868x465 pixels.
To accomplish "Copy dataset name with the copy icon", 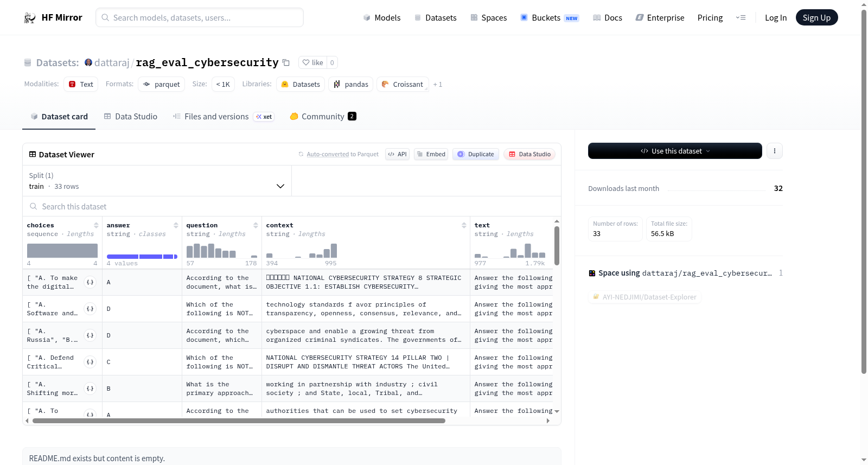I will point(286,62).
